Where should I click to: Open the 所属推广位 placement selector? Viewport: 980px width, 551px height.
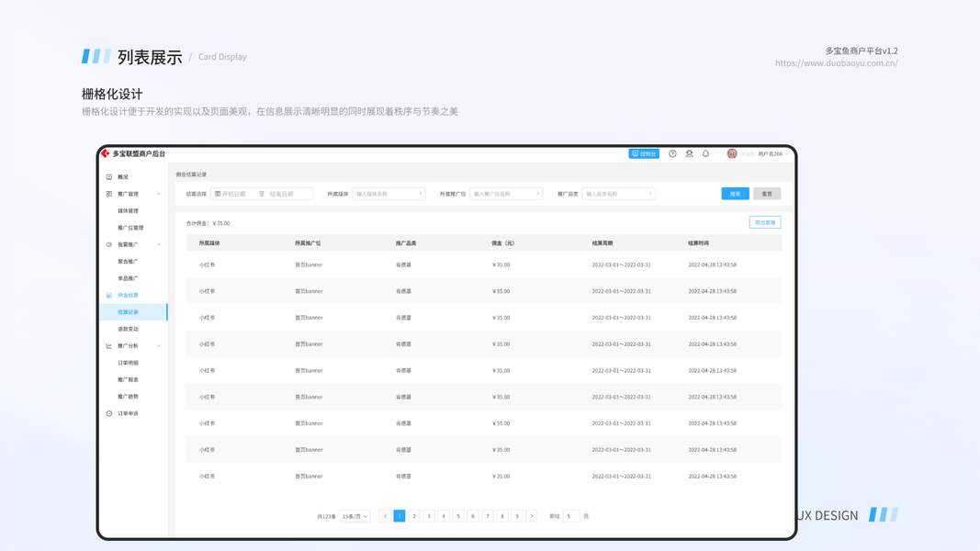[x=506, y=194]
